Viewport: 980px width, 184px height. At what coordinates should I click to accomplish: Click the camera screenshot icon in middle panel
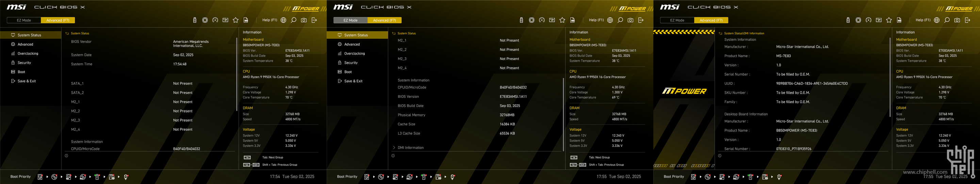point(631,20)
